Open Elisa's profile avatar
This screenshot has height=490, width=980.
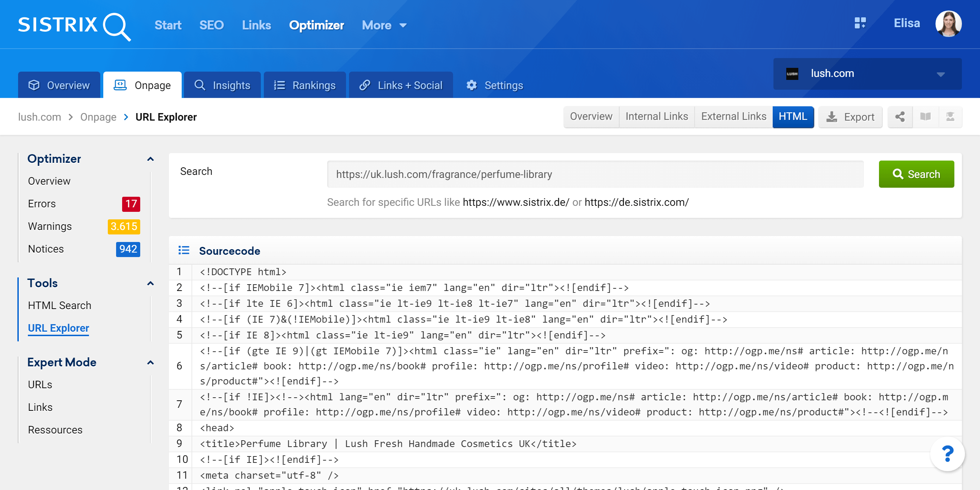pyautogui.click(x=948, y=24)
